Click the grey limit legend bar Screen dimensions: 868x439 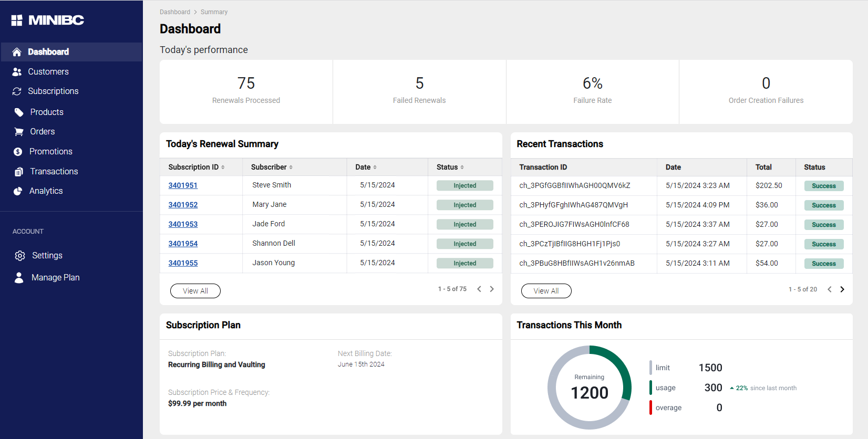[x=650, y=368]
